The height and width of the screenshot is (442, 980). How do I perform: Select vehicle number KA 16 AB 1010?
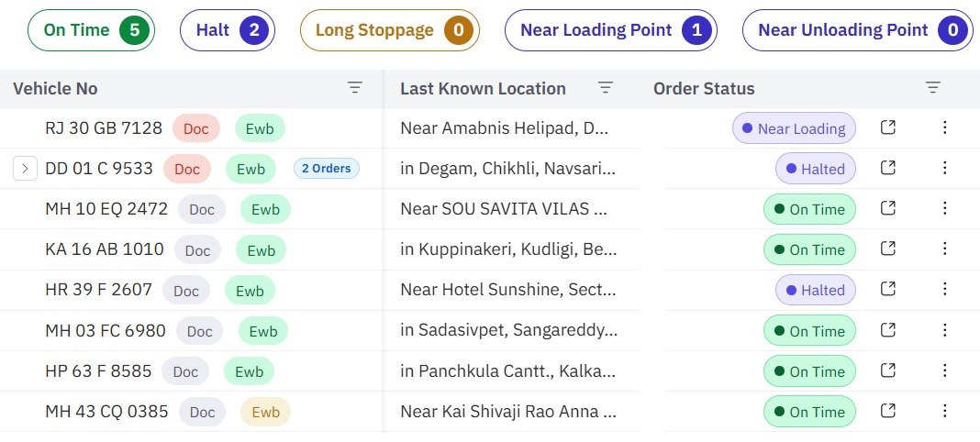tap(105, 249)
